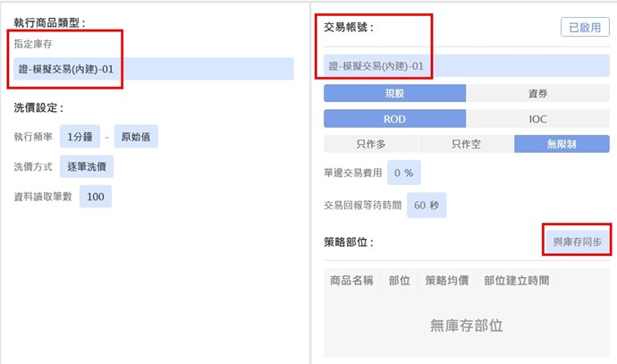This screenshot has width=617, height=364.
Task: Select 只作多 direction option
Action: pos(370,144)
